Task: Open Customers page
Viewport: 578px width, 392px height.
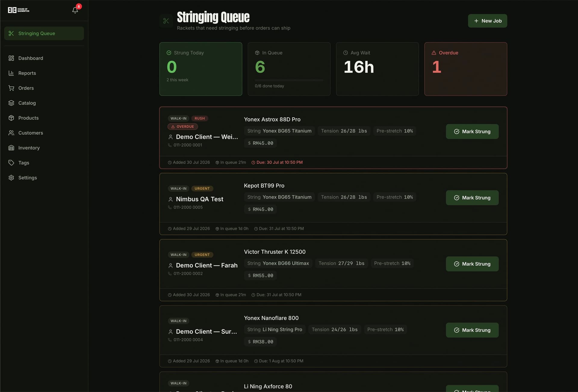Action: pyautogui.click(x=44, y=133)
